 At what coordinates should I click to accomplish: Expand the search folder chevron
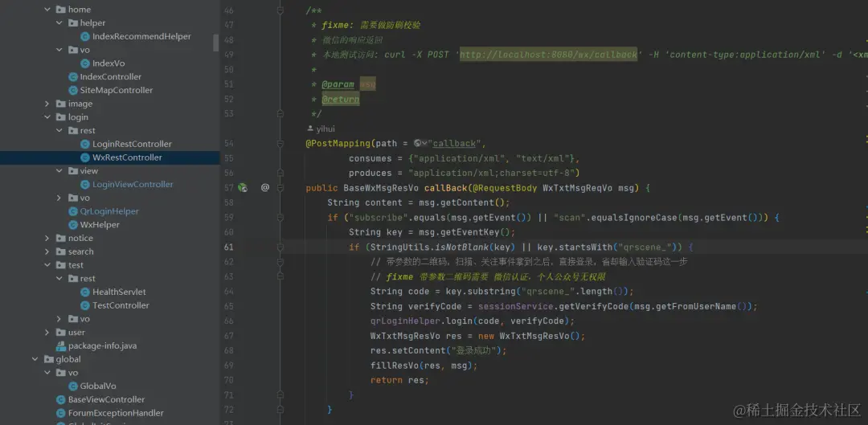point(47,251)
